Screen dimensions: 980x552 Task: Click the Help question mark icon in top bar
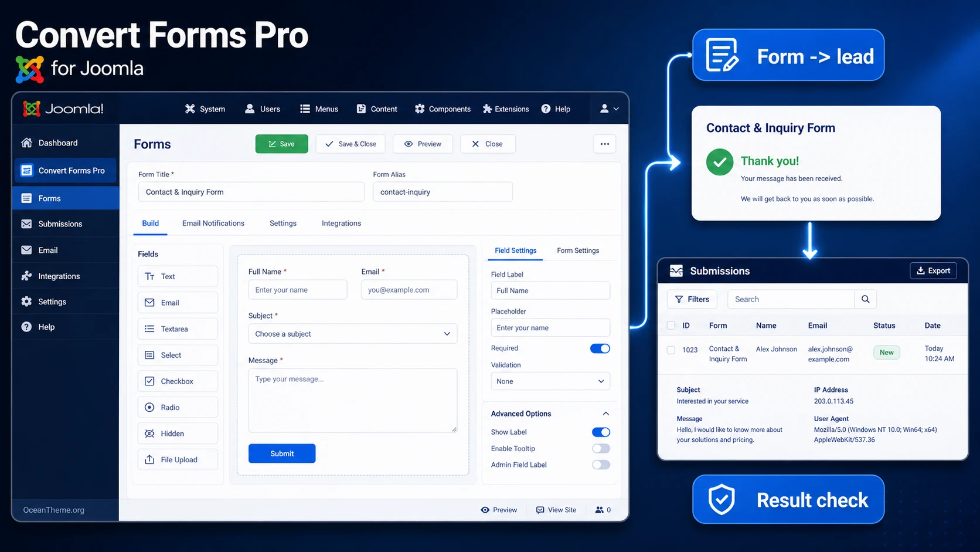coord(546,109)
